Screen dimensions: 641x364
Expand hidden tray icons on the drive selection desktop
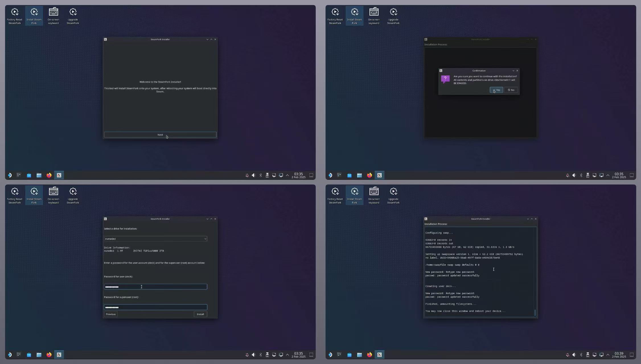[x=287, y=355]
